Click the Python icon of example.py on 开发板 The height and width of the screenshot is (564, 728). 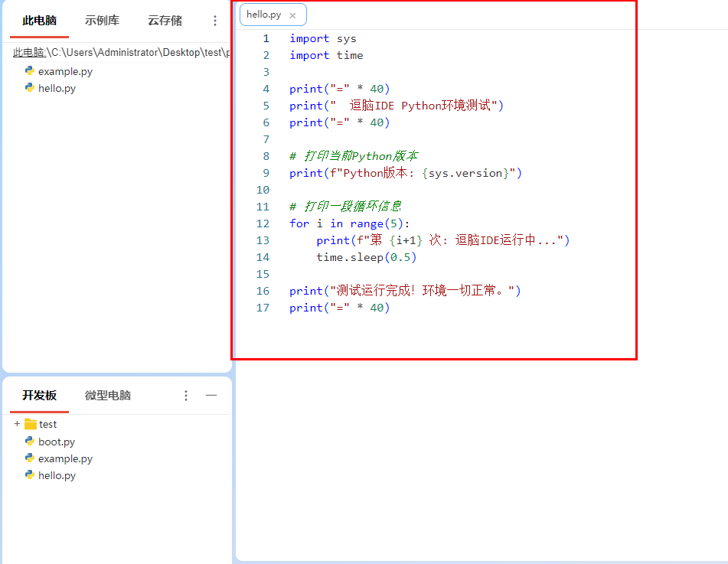pos(30,458)
